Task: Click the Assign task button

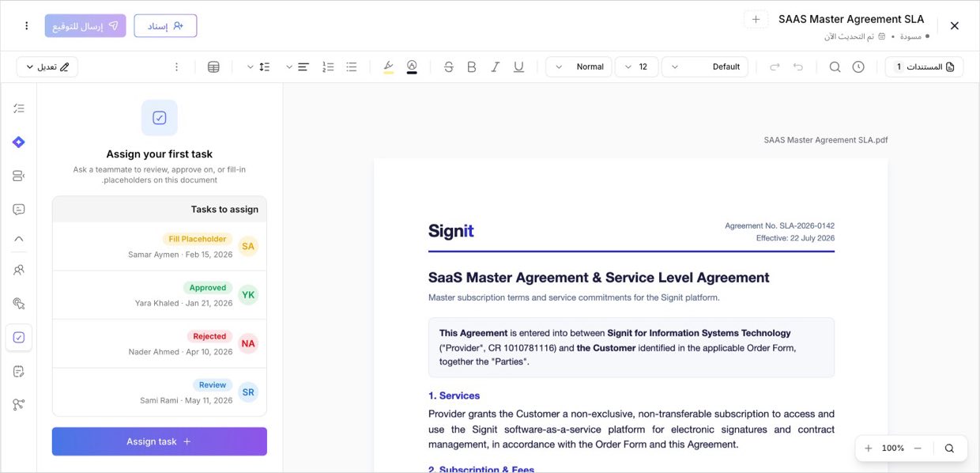Action: point(160,441)
